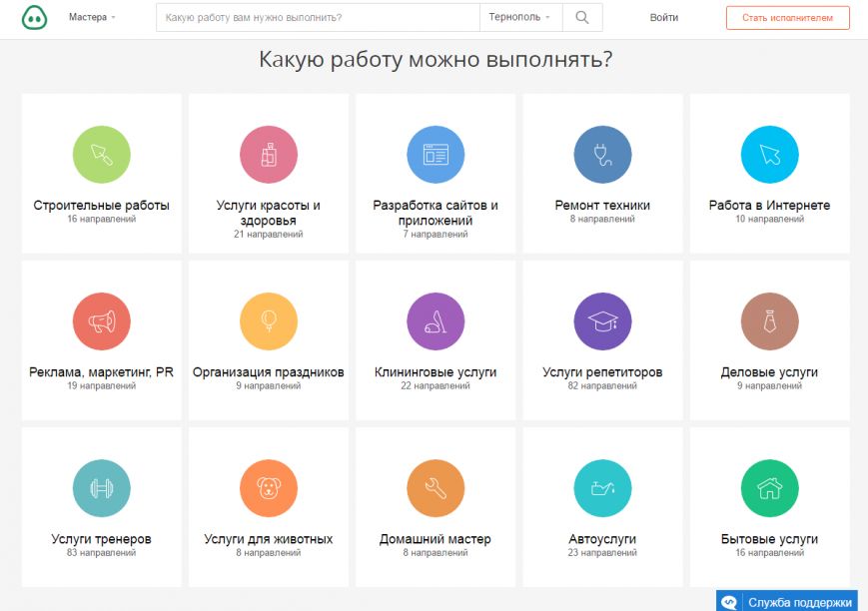Viewport: 868px width, 611px height.
Task: Click Услуги для животных title
Action: point(269,539)
